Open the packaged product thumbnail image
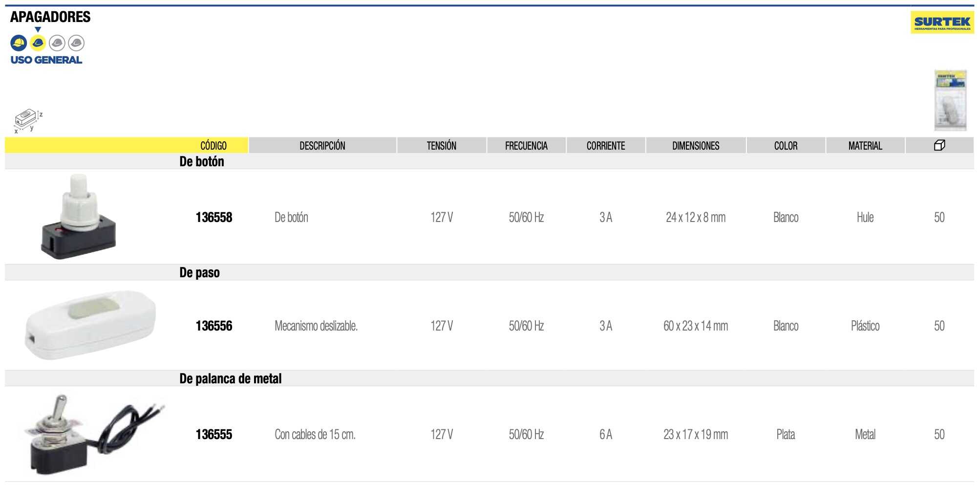980x487 pixels. (x=950, y=100)
